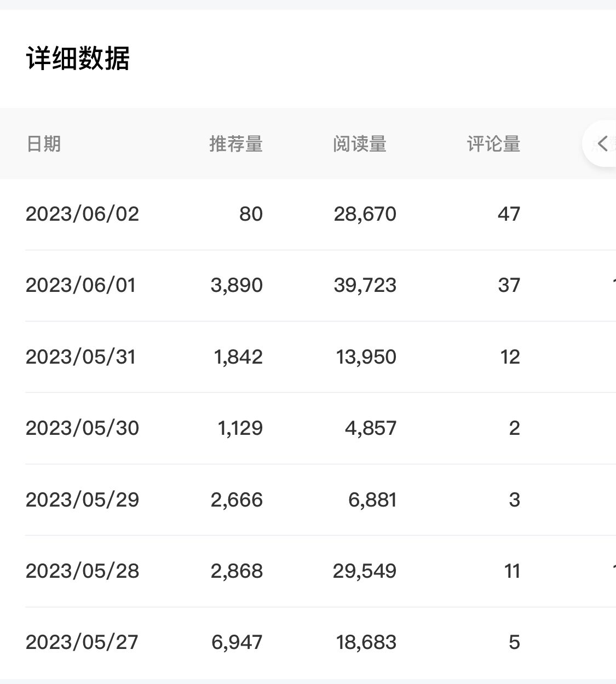
Task: Sort by the 评论量 column header
Action: [492, 144]
